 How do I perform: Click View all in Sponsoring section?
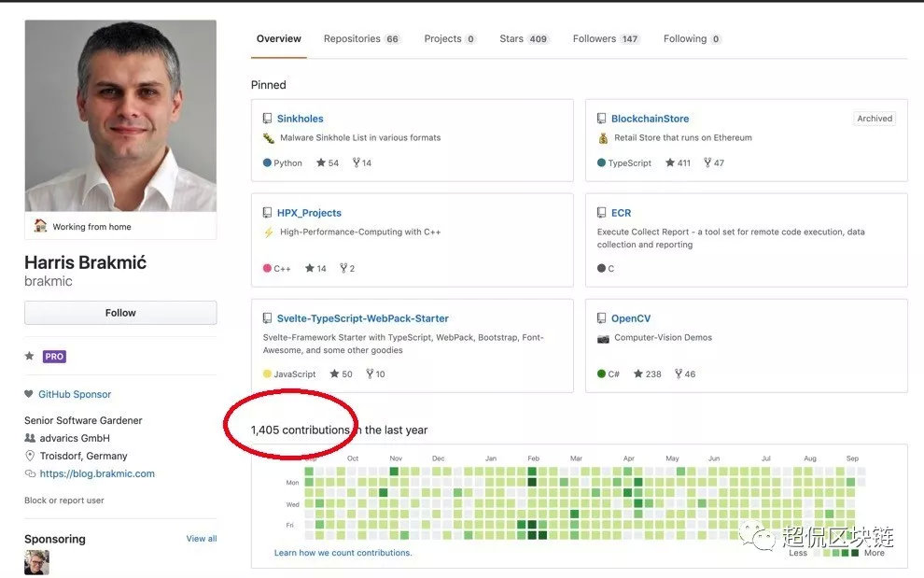point(202,539)
